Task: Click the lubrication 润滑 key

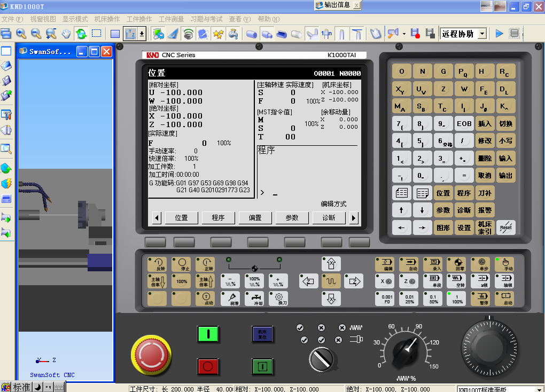Action: tap(230, 299)
